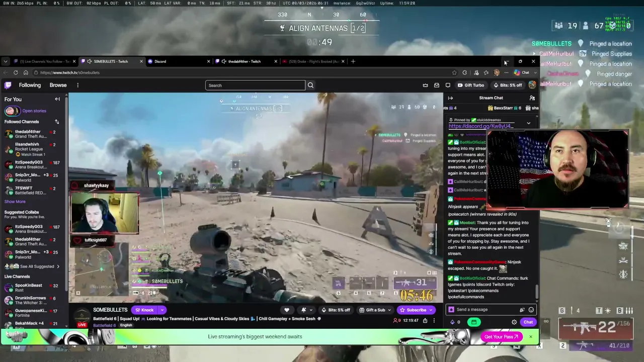
Task: Open DrunkinSorrows live channel
Action: click(x=34, y=301)
